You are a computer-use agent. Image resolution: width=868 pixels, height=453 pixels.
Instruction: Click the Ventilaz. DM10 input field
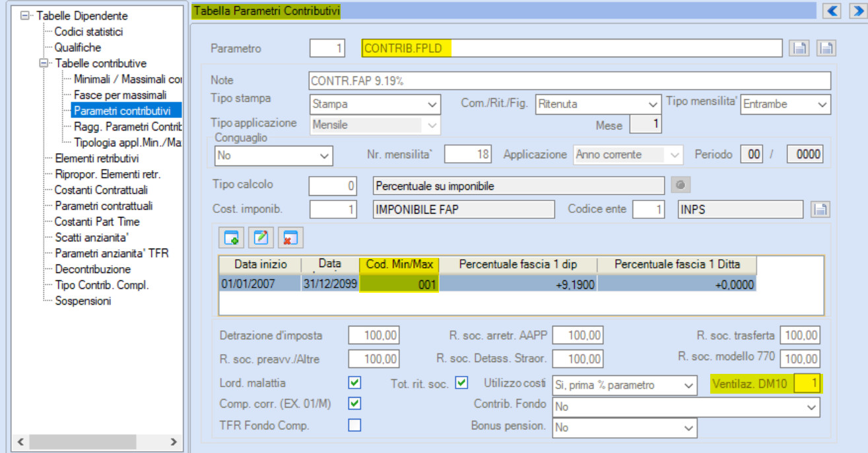pos(807,384)
